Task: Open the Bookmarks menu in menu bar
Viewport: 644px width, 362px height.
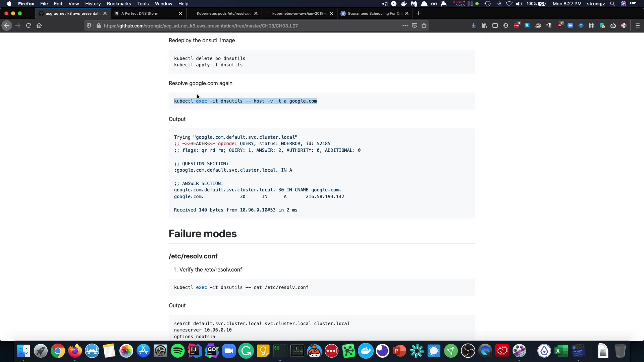Action: (x=119, y=4)
